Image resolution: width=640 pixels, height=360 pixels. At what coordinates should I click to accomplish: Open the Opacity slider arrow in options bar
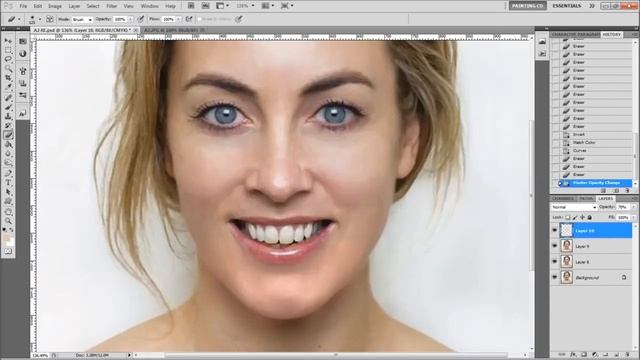(x=131, y=19)
